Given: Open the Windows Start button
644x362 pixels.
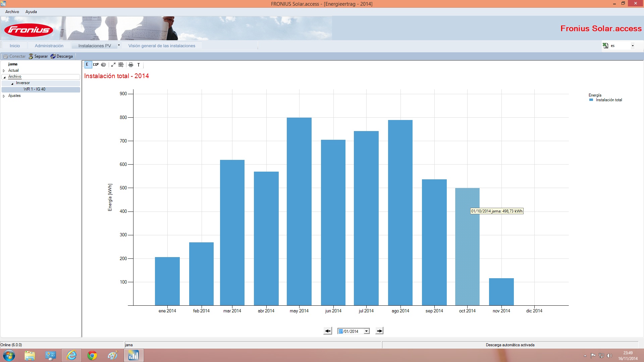Looking at the screenshot, I should [x=9, y=355].
